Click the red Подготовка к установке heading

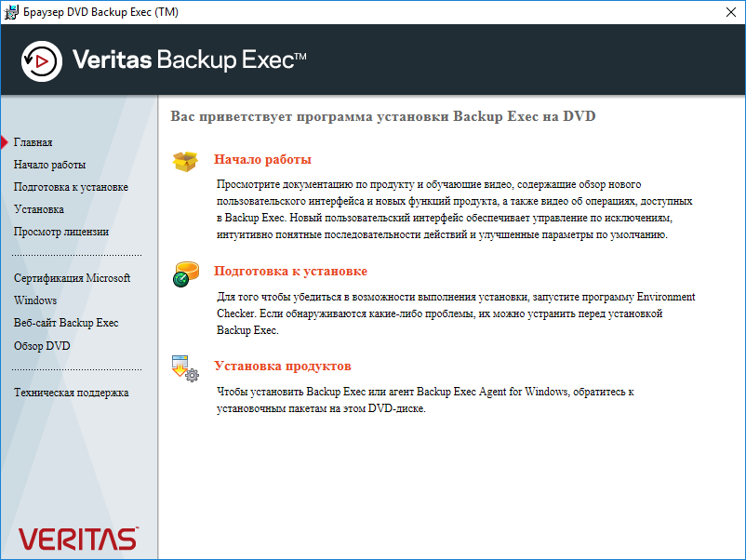pyautogui.click(x=291, y=272)
